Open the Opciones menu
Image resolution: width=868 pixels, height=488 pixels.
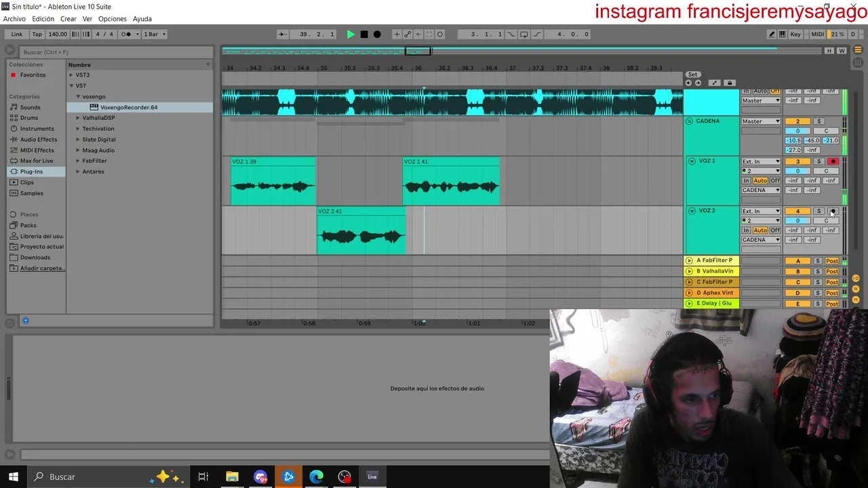click(x=113, y=19)
